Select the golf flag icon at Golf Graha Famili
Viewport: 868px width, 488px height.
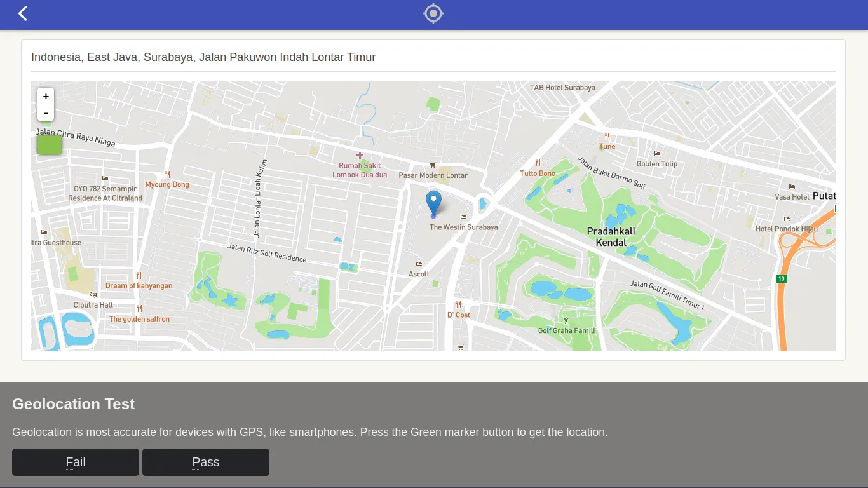point(565,320)
